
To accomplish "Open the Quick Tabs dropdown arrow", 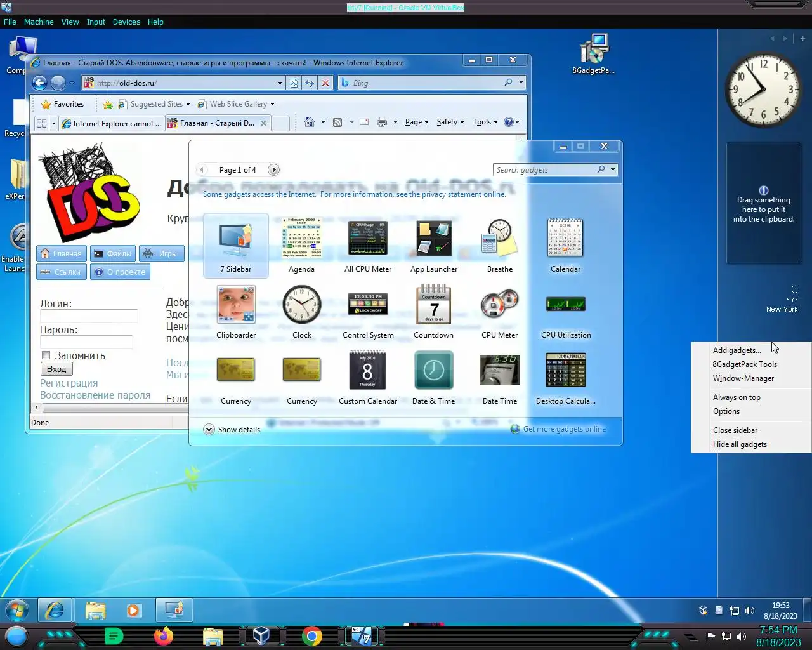I will (x=53, y=123).
